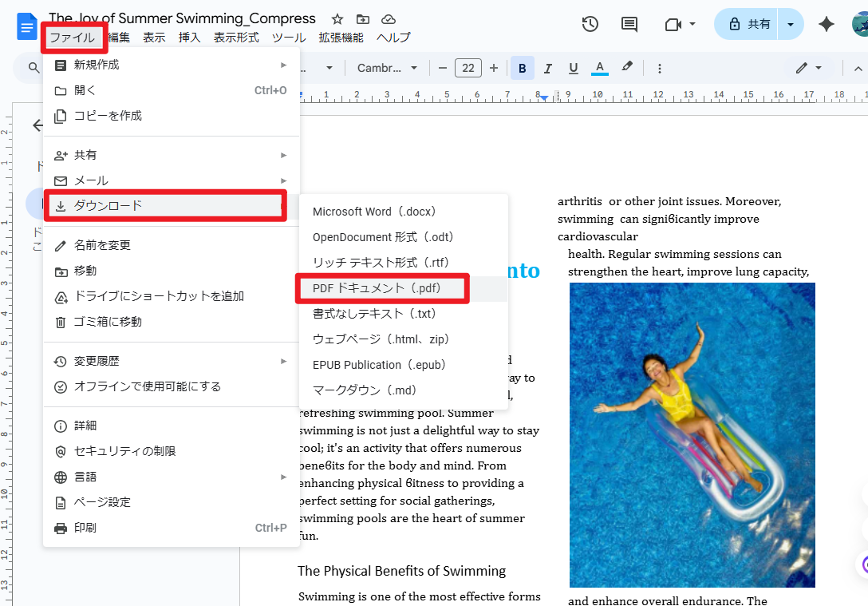The width and height of the screenshot is (868, 606).
Task: Open the 挿入 menu
Action: pyautogui.click(x=189, y=38)
